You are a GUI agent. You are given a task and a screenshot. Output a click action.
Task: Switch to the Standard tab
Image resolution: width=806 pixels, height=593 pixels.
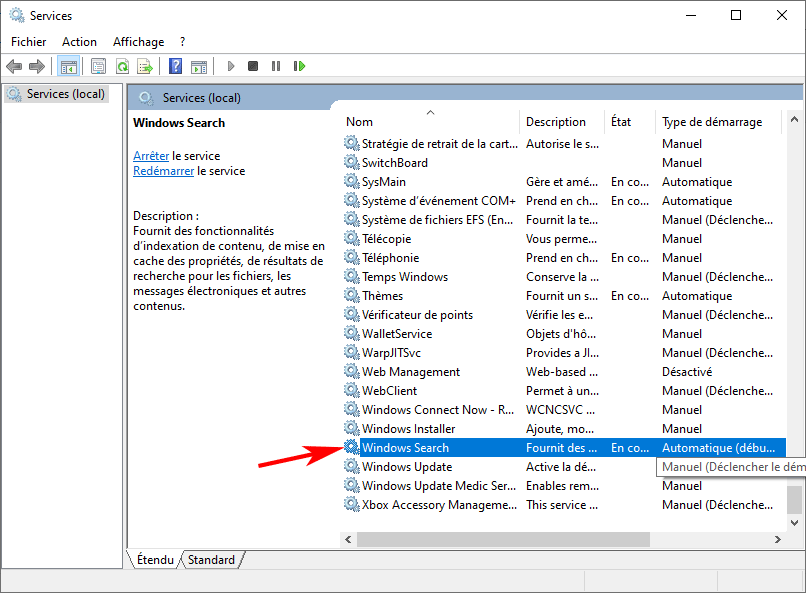pos(211,560)
